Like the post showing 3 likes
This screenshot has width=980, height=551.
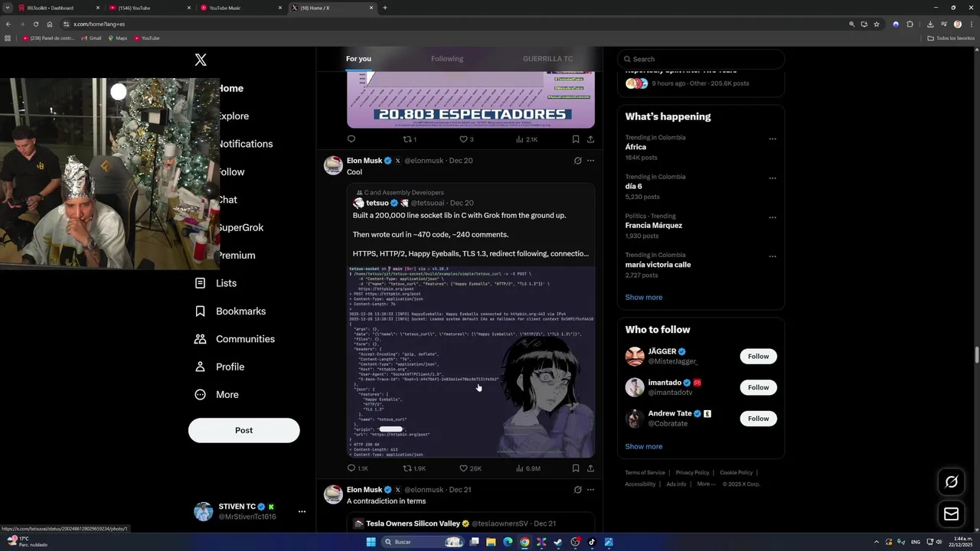pyautogui.click(x=466, y=139)
